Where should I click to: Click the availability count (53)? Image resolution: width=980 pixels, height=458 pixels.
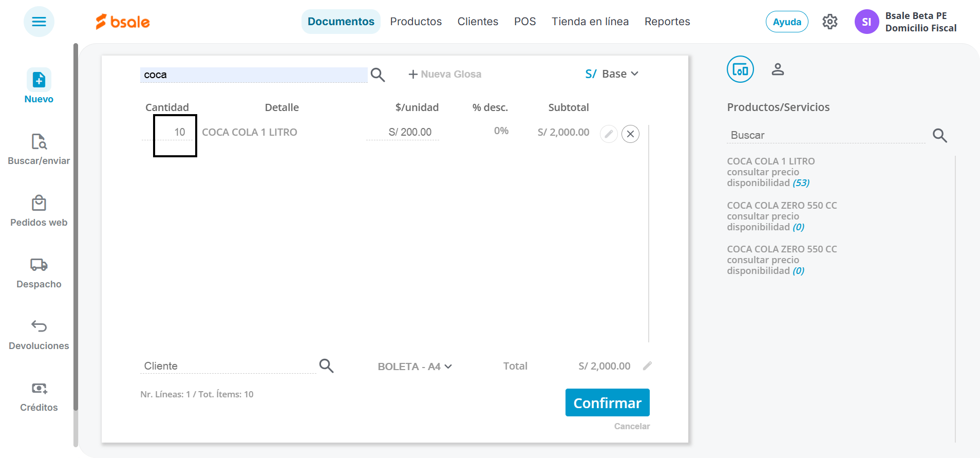tap(801, 183)
